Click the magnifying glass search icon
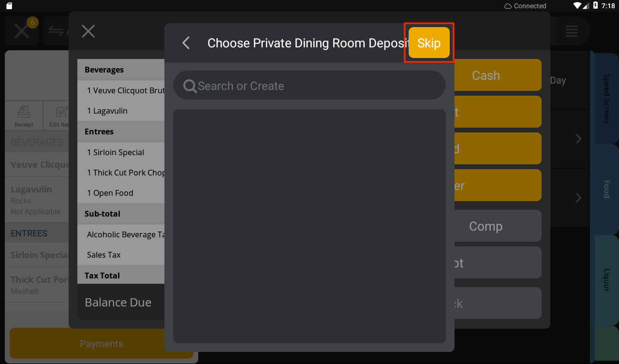The width and height of the screenshot is (619, 364). (x=190, y=86)
